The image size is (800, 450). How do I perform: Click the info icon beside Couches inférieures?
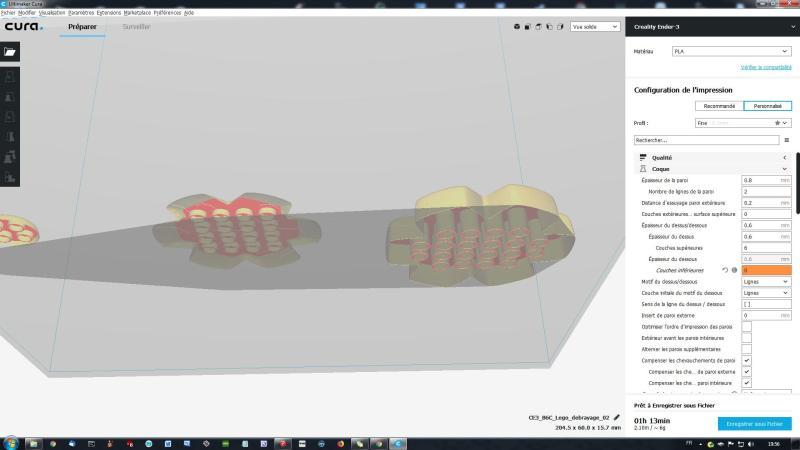[x=734, y=270]
